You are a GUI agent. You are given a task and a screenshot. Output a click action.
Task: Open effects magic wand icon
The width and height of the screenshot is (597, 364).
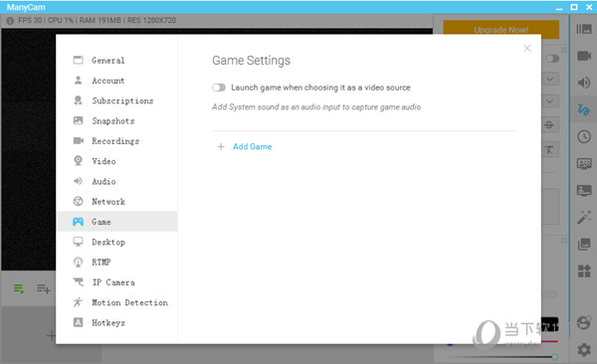pos(584,217)
